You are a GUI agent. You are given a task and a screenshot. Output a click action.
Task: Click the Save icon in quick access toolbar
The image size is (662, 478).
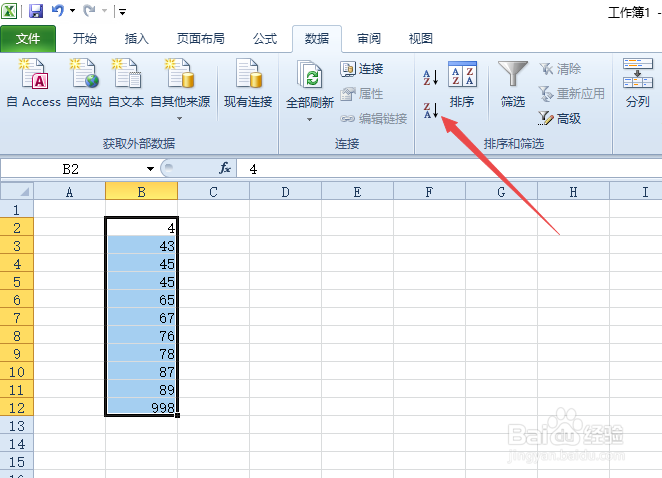36,11
